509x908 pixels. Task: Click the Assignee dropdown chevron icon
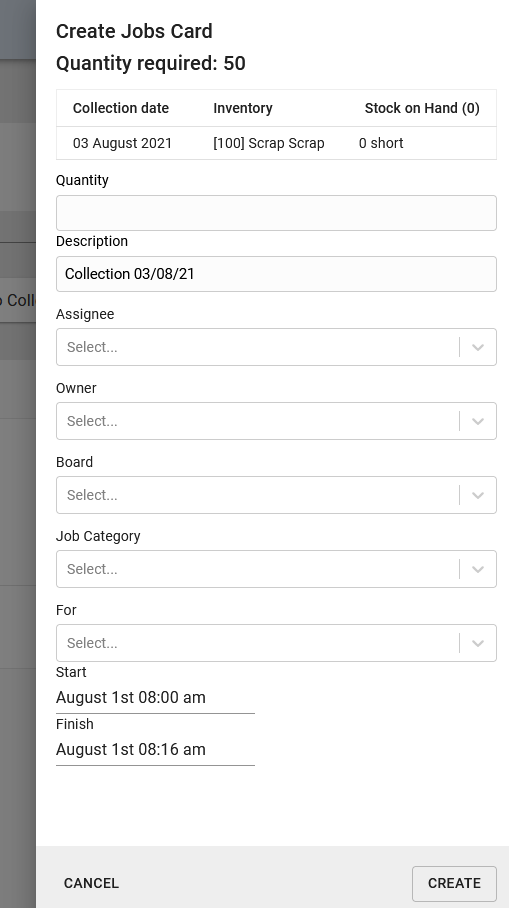478,347
